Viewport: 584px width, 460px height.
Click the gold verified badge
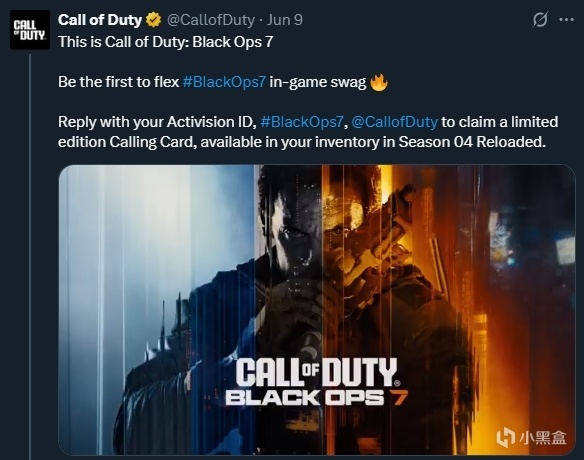pos(153,20)
